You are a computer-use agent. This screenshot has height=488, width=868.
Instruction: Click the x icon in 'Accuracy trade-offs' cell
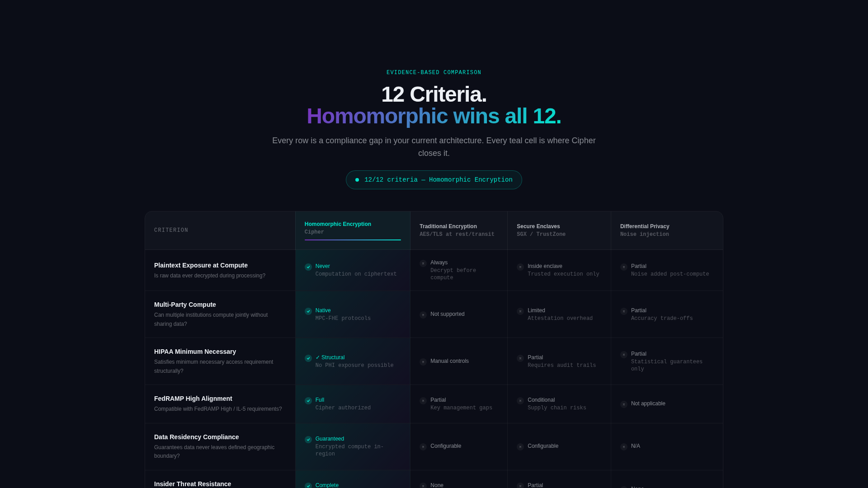(x=624, y=311)
